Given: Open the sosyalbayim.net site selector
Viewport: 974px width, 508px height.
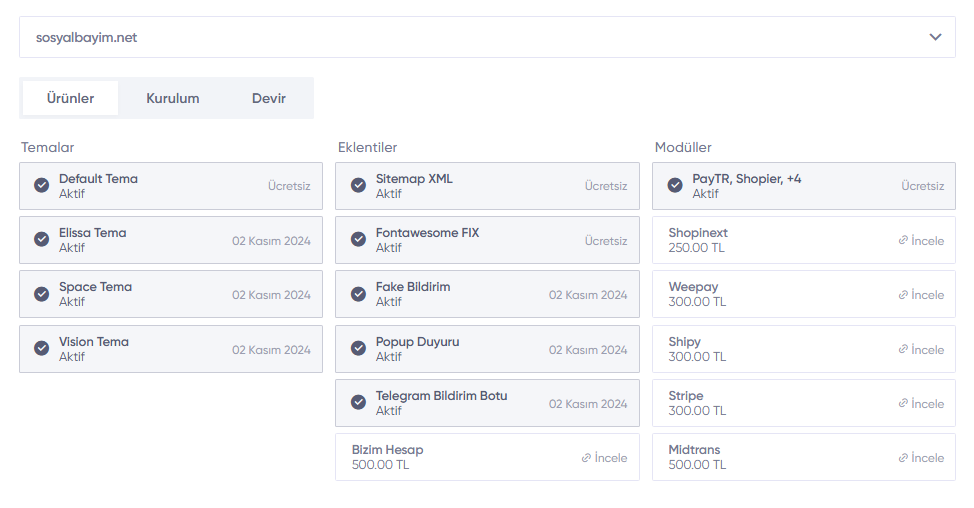Looking at the screenshot, I should click(x=487, y=37).
